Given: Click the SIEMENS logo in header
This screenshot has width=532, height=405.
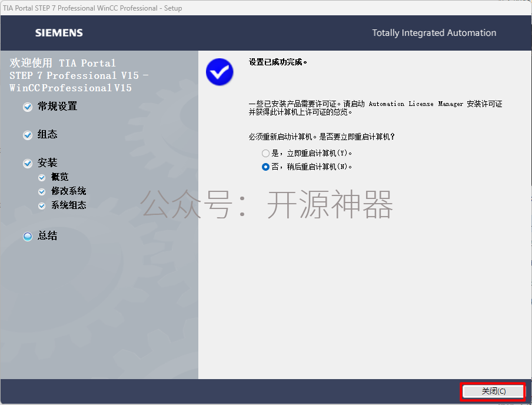Looking at the screenshot, I should click(x=59, y=33).
